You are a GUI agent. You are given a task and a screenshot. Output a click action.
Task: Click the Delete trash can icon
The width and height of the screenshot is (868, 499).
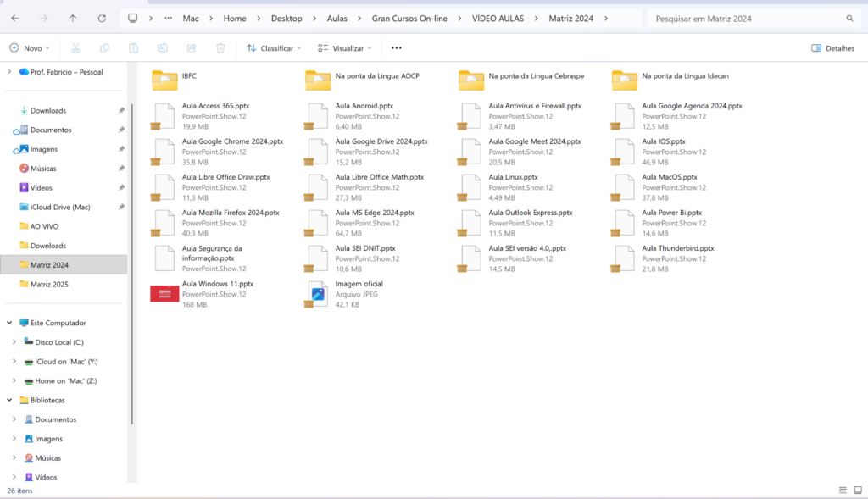click(x=220, y=48)
